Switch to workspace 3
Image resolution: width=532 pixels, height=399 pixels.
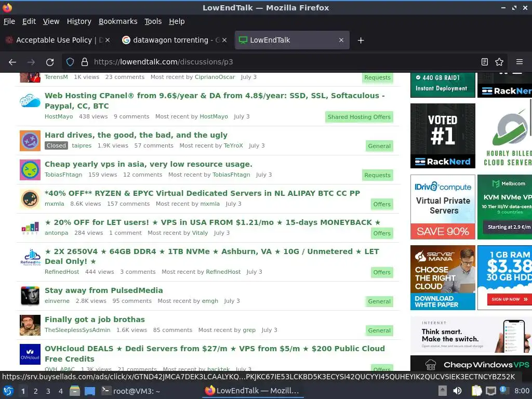click(48, 391)
